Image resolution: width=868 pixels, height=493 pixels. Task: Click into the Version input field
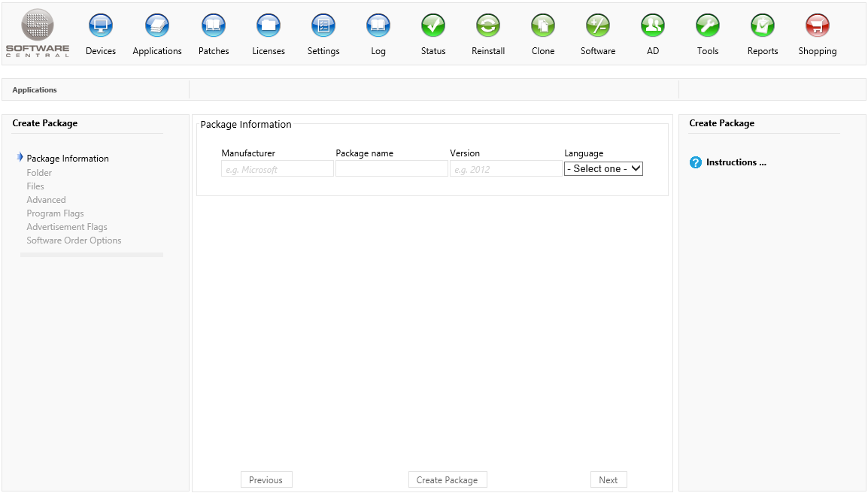point(506,169)
